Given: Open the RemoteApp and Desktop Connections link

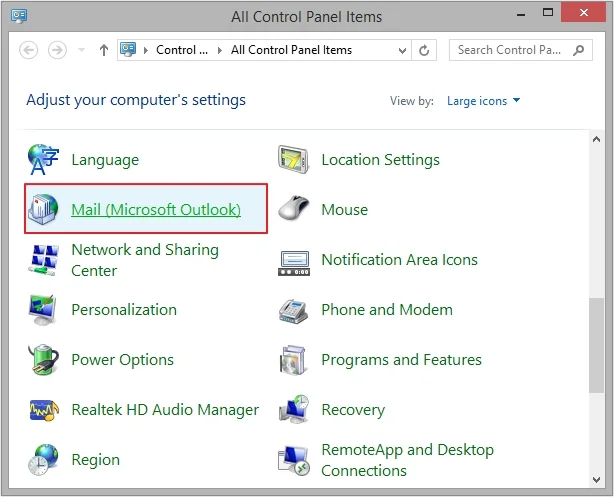Looking at the screenshot, I should point(408,460).
